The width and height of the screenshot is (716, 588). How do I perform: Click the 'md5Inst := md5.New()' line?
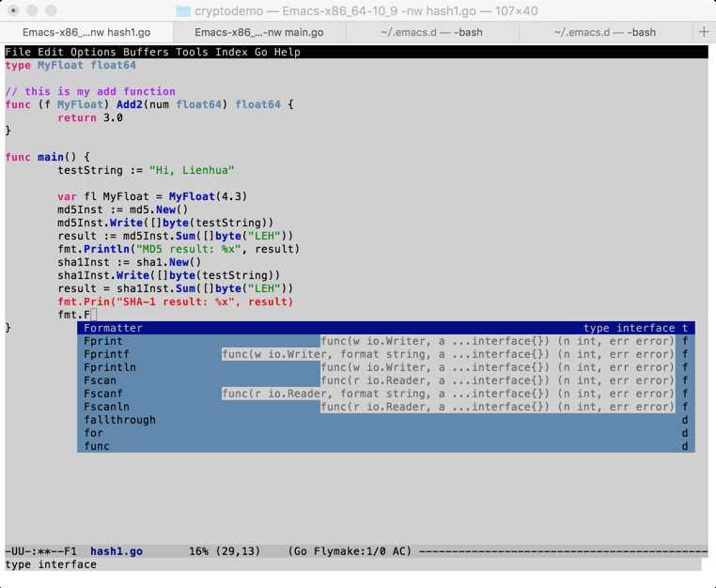point(123,209)
